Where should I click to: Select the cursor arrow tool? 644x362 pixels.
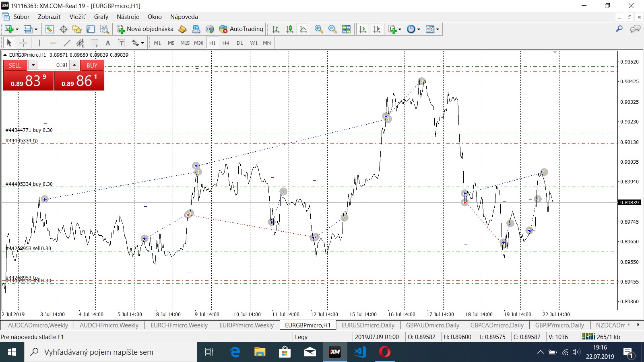point(9,43)
